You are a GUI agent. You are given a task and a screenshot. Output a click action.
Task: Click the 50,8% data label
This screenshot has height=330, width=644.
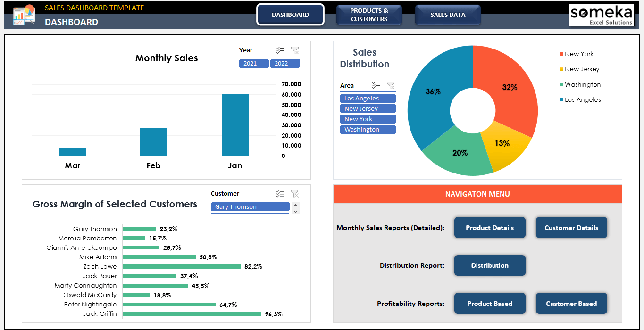click(208, 257)
